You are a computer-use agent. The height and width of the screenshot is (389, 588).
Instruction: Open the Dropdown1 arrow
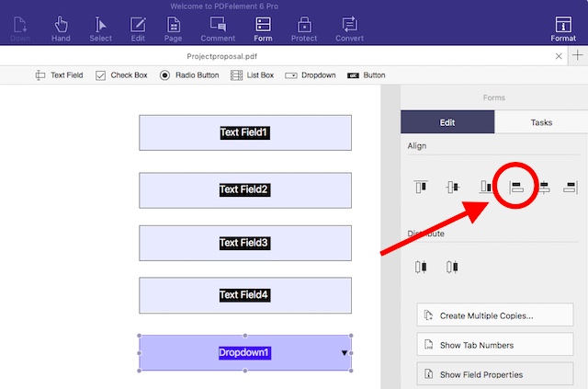[345, 352]
